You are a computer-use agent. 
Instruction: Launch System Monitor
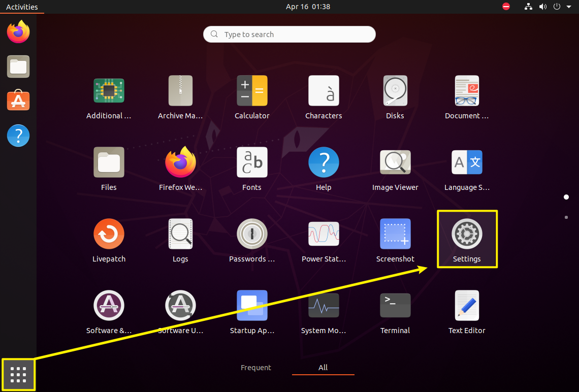tap(324, 312)
